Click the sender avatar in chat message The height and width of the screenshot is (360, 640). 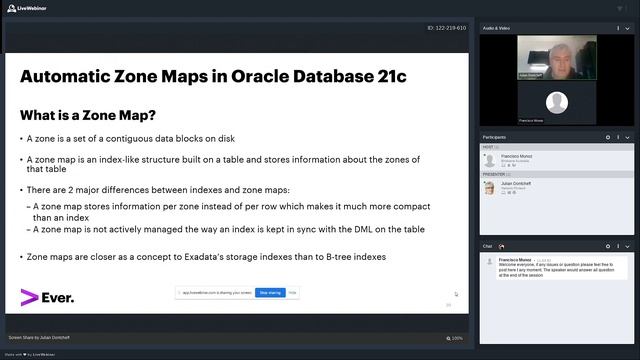pyautogui.click(x=489, y=262)
